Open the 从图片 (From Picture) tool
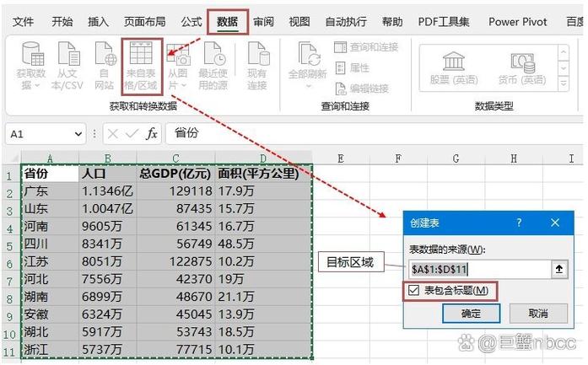Image resolution: width=588 pixels, height=365 pixels. point(178,66)
